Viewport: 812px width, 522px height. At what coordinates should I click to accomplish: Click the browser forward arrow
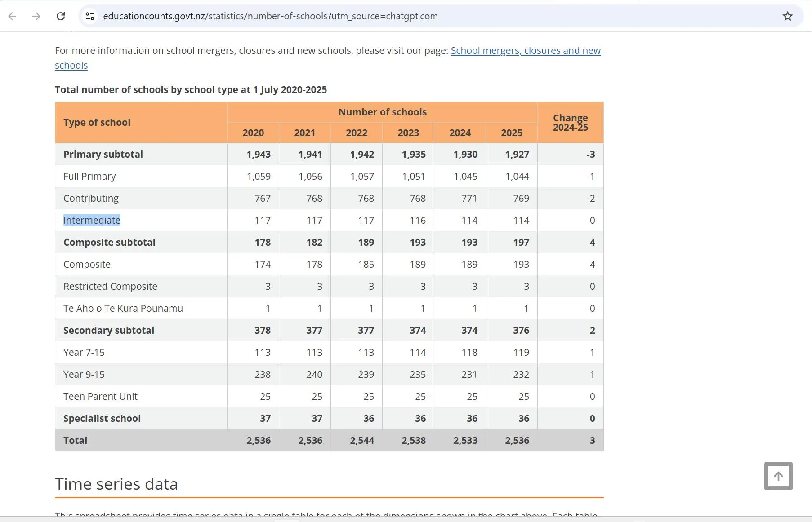click(36, 16)
